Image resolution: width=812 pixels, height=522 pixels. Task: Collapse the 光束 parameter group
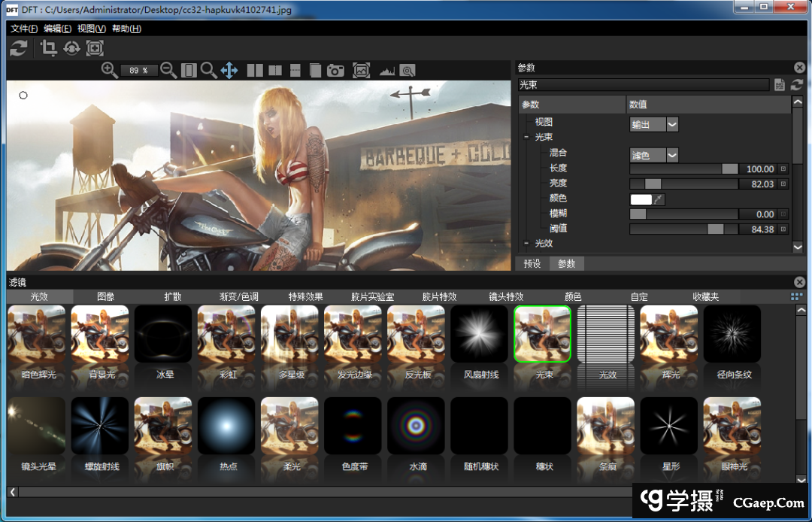(526, 138)
